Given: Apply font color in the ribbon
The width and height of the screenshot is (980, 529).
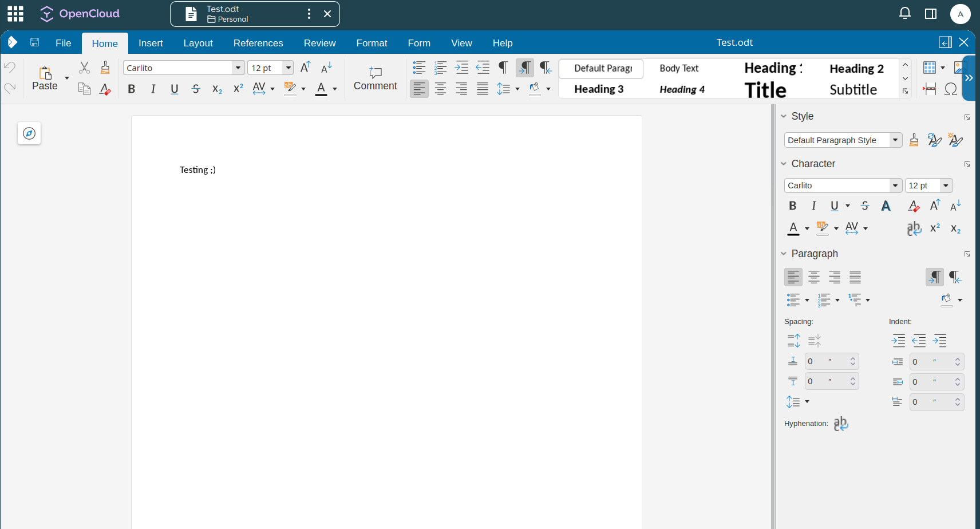Looking at the screenshot, I should (321, 89).
